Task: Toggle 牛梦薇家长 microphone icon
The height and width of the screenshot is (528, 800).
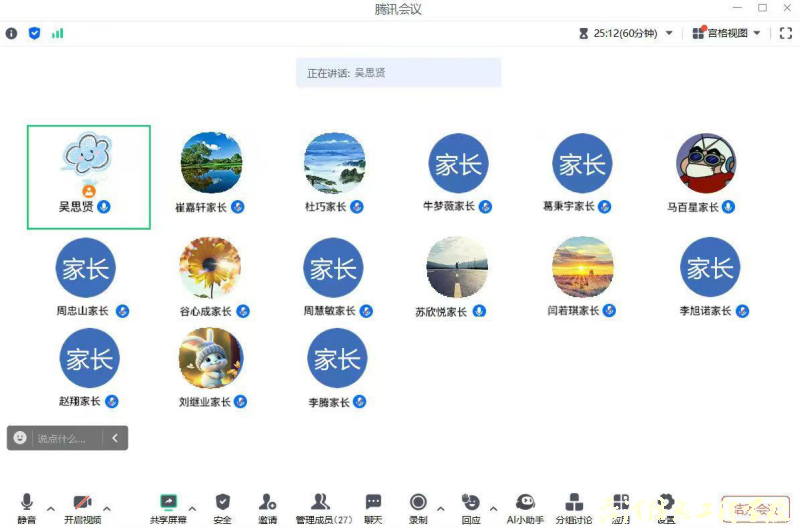Action: tap(485, 207)
